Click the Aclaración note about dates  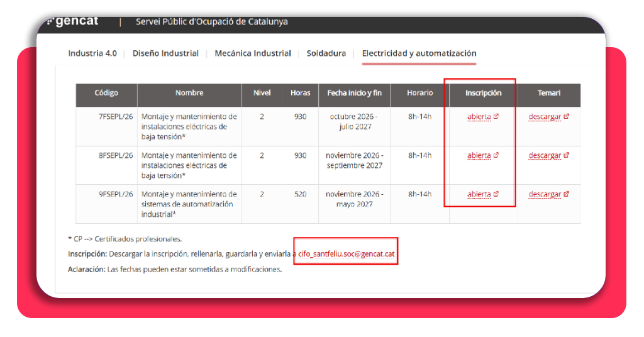coord(175,269)
